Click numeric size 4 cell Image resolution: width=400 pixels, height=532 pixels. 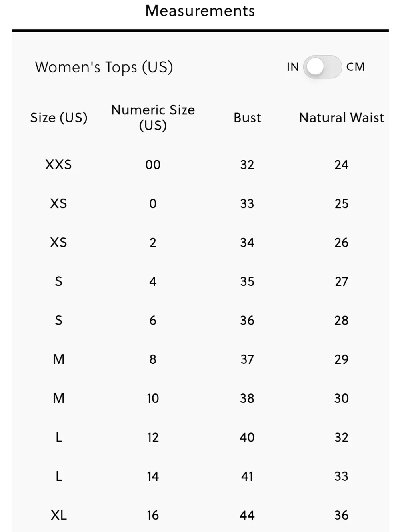pos(153,281)
